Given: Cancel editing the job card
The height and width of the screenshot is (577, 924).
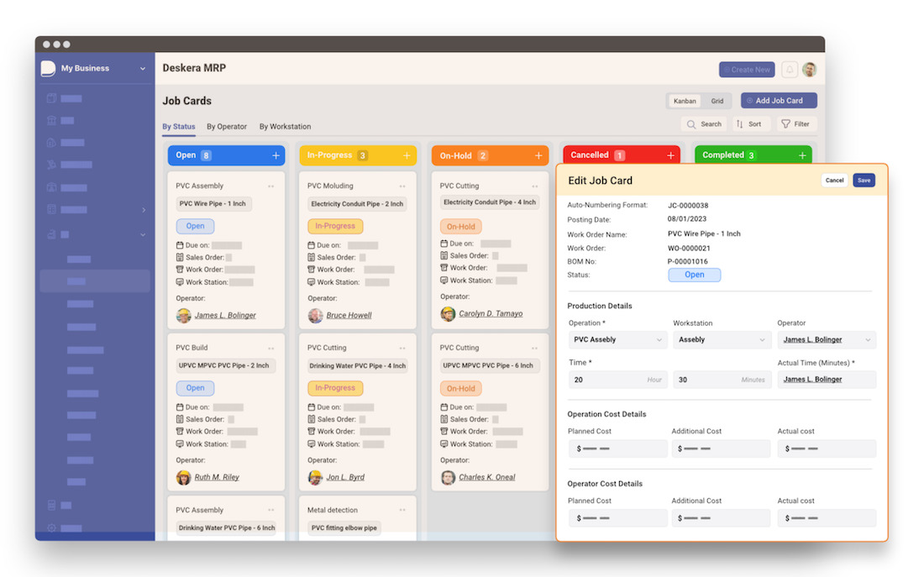Looking at the screenshot, I should pyautogui.click(x=834, y=181).
